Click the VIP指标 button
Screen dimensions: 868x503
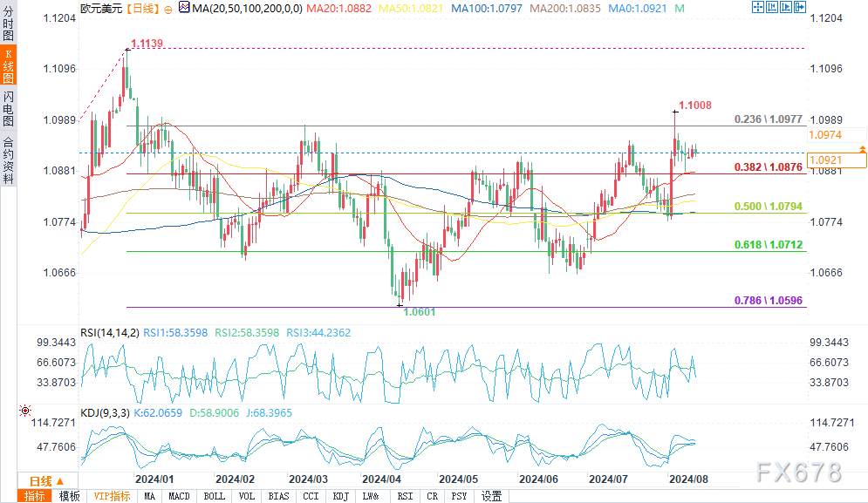point(112,496)
